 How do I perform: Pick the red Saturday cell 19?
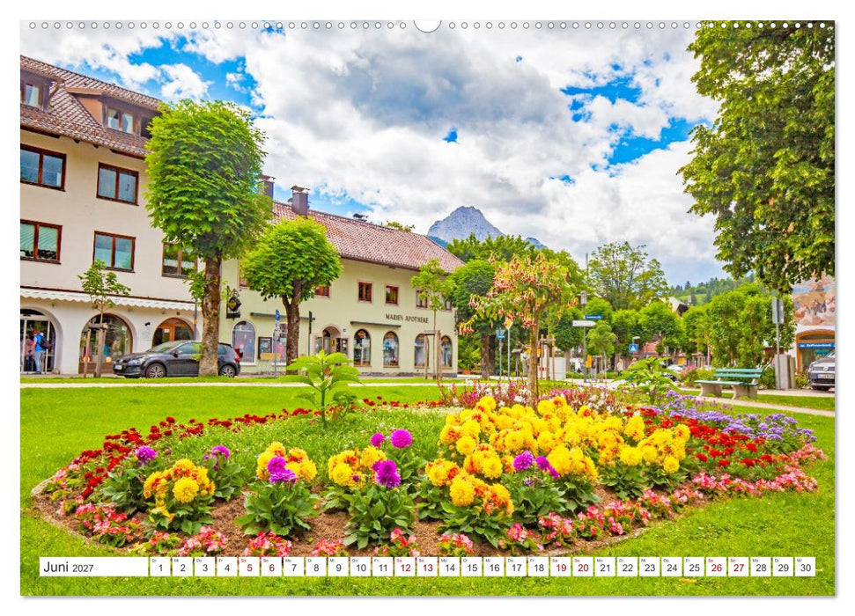pos(561,567)
